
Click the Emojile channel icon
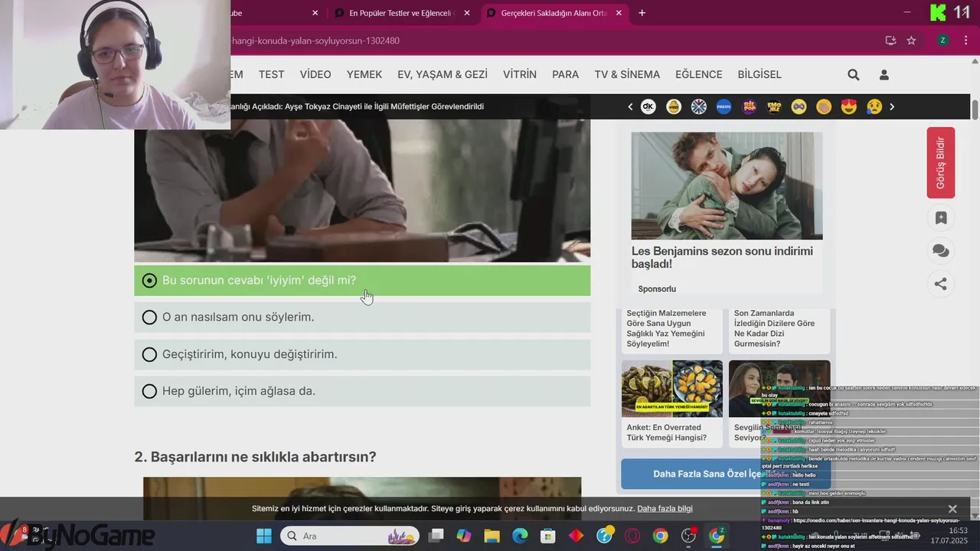(774, 107)
